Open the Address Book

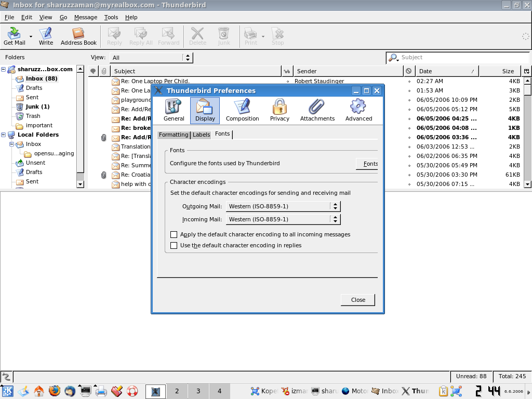[x=78, y=36]
